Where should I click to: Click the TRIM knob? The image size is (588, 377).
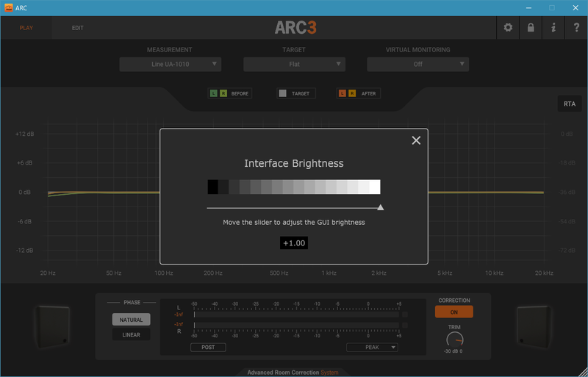pos(454,340)
